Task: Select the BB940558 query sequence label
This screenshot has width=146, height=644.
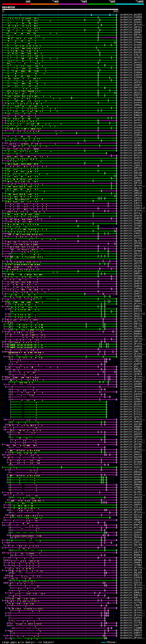Action: point(8,8)
